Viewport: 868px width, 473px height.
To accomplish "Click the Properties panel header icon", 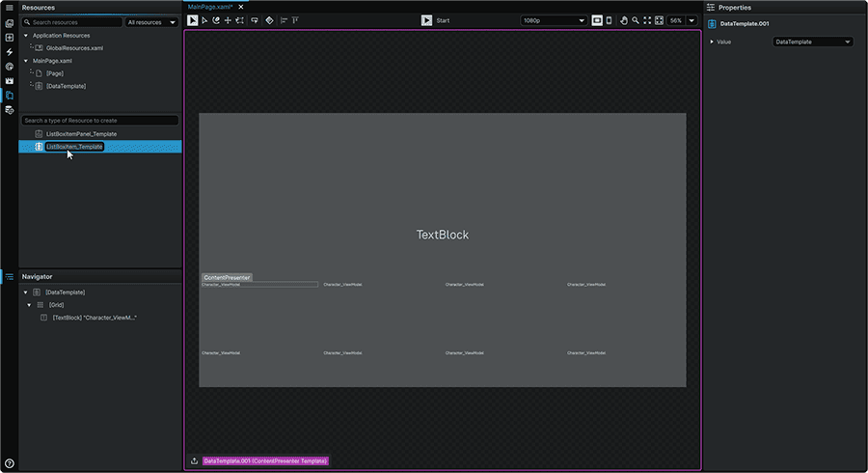I will coord(711,8).
